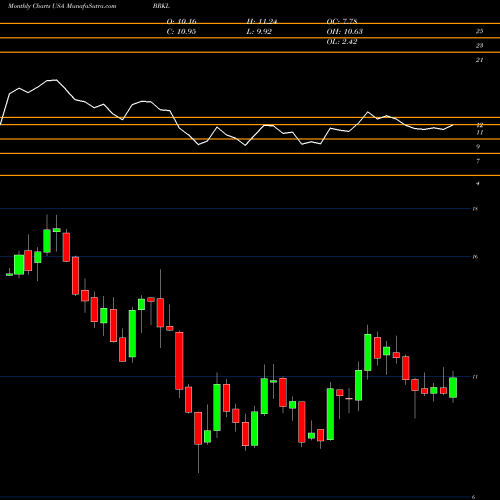
Task: Click the 12 label on upper axis
Action: [479, 125]
